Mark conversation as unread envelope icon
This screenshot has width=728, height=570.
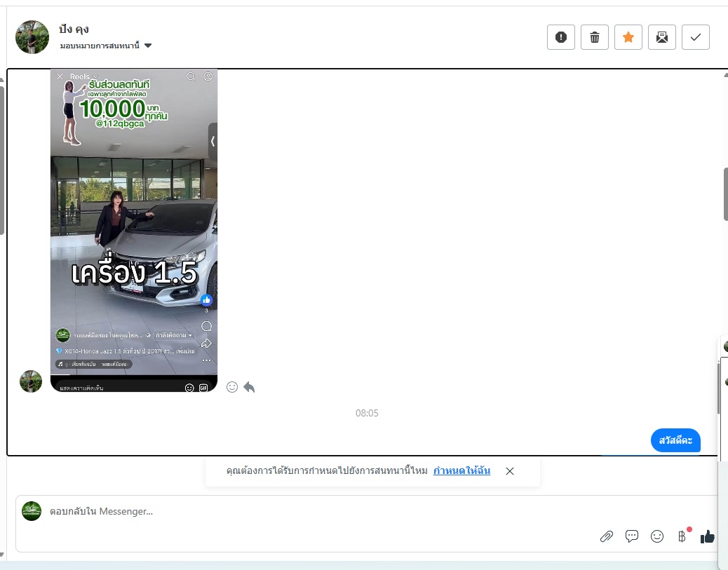click(x=662, y=37)
